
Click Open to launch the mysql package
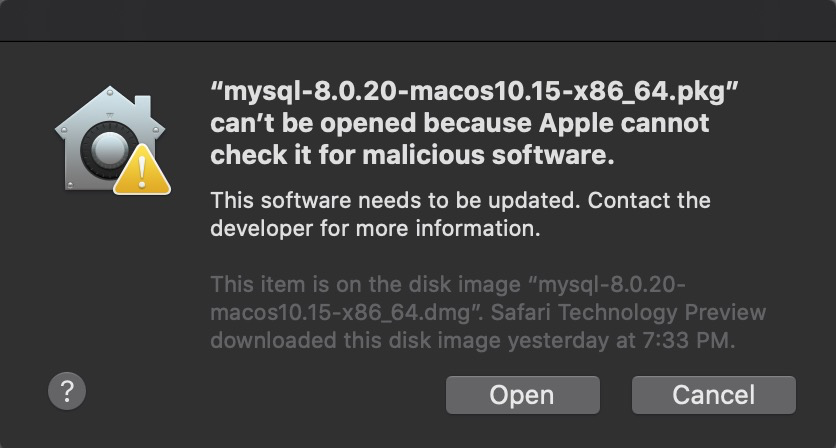click(x=522, y=395)
